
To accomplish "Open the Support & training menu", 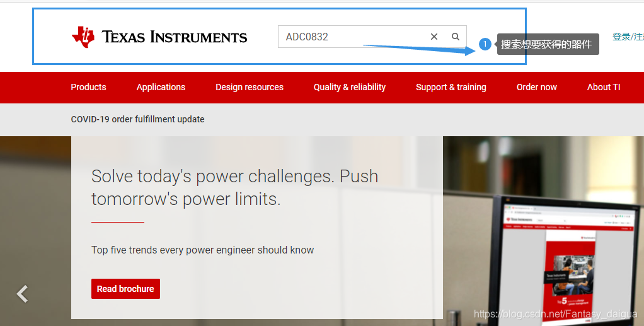I will click(x=451, y=87).
